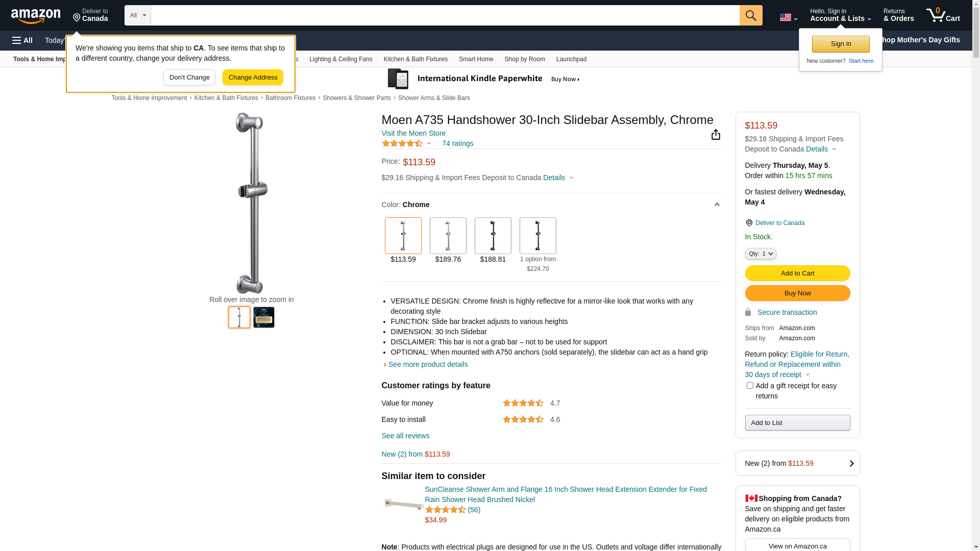Select the $188.81 finish swatch

point(493,236)
